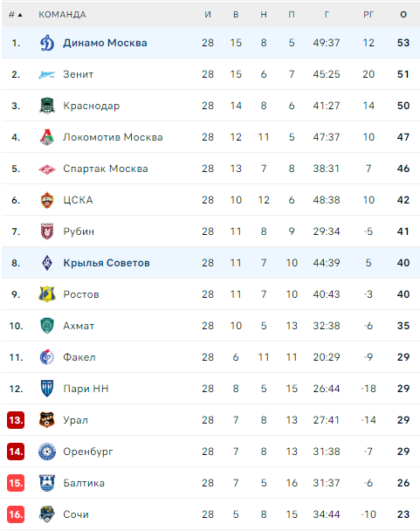Click the Zenit club logo
This screenshot has width=420, height=531.
tap(47, 74)
